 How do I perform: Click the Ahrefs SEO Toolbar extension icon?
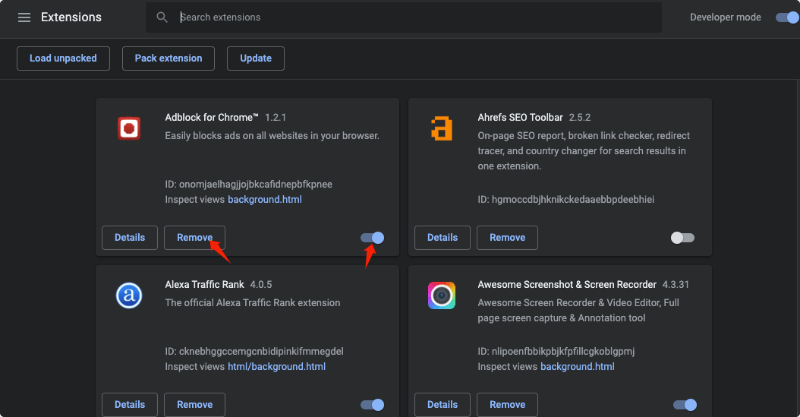coord(442,128)
